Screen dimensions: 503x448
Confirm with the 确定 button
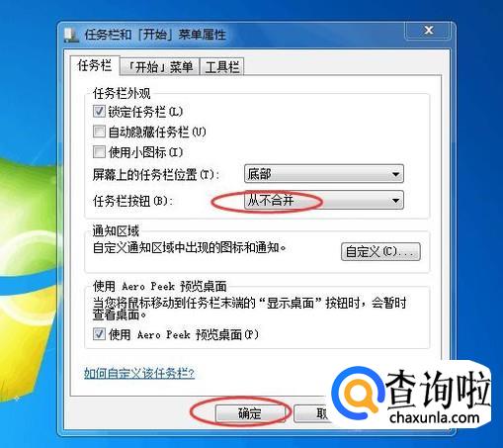pos(250,413)
